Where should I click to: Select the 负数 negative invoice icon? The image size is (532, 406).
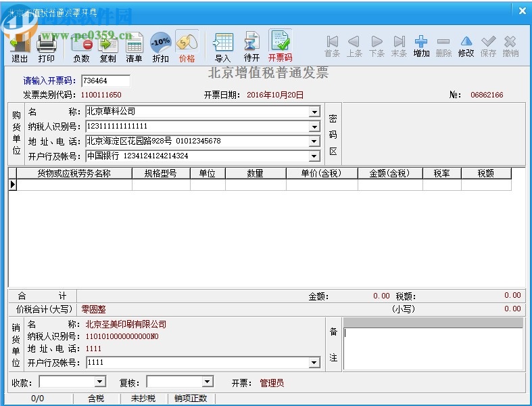click(81, 48)
